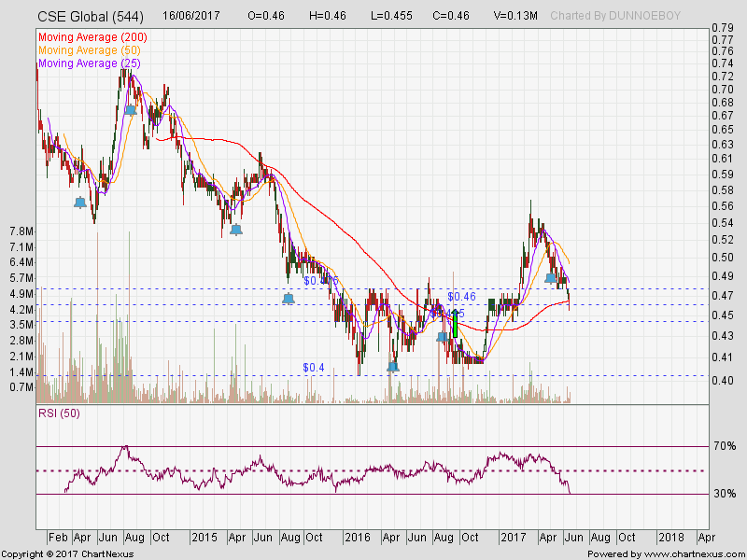Click the 2016 label on time axis
This screenshot has width=747, height=560.
tap(358, 538)
